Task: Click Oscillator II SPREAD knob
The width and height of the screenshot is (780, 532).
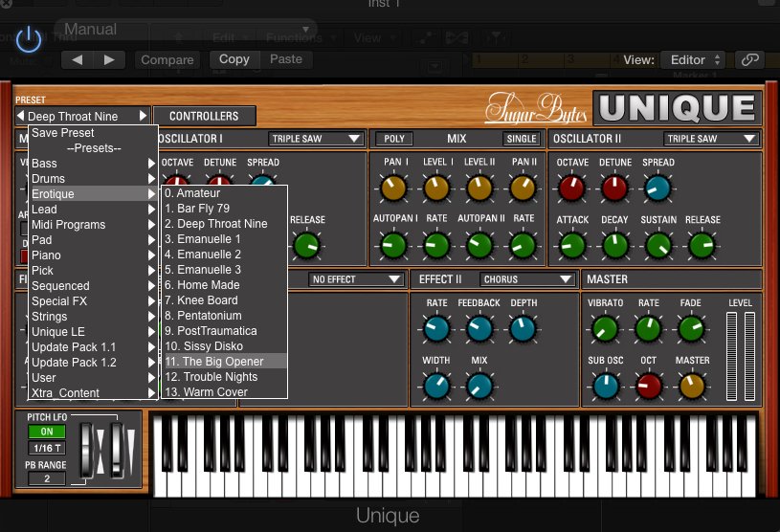Action: point(657,188)
